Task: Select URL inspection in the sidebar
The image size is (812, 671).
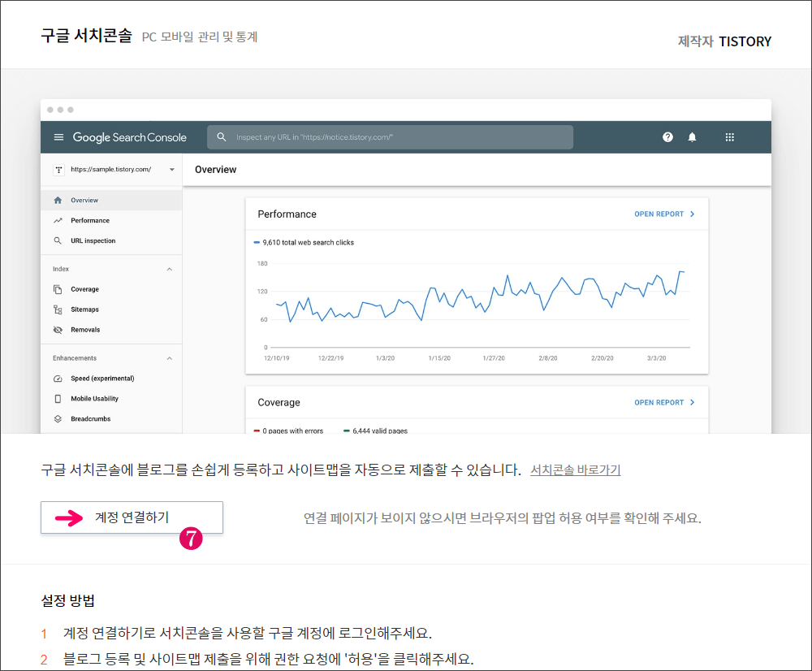Action: click(111, 240)
